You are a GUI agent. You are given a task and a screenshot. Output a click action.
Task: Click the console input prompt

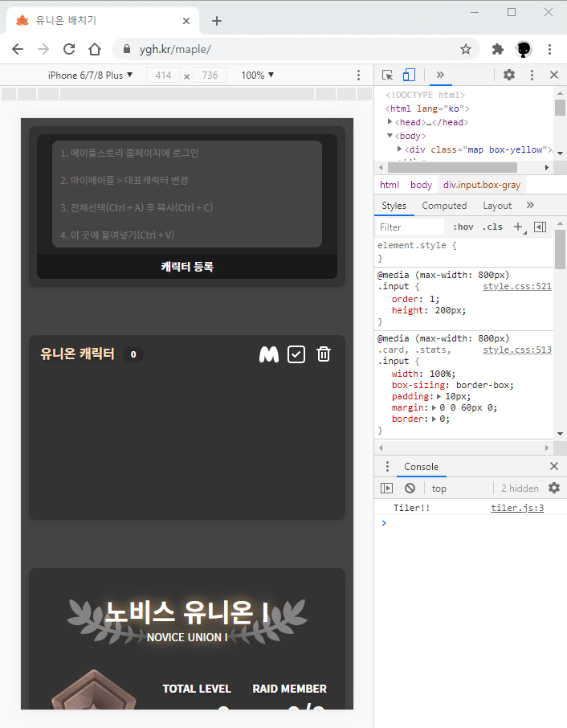point(471,523)
